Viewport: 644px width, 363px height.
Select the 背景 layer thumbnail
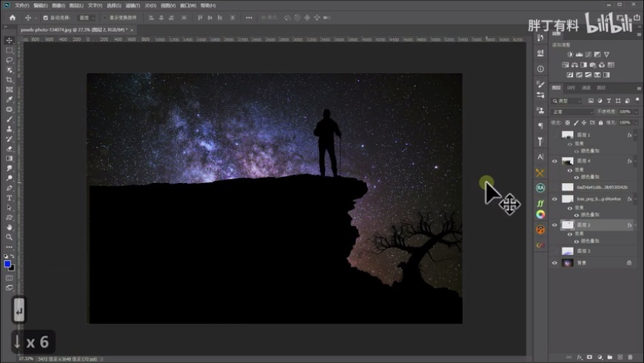(568, 263)
